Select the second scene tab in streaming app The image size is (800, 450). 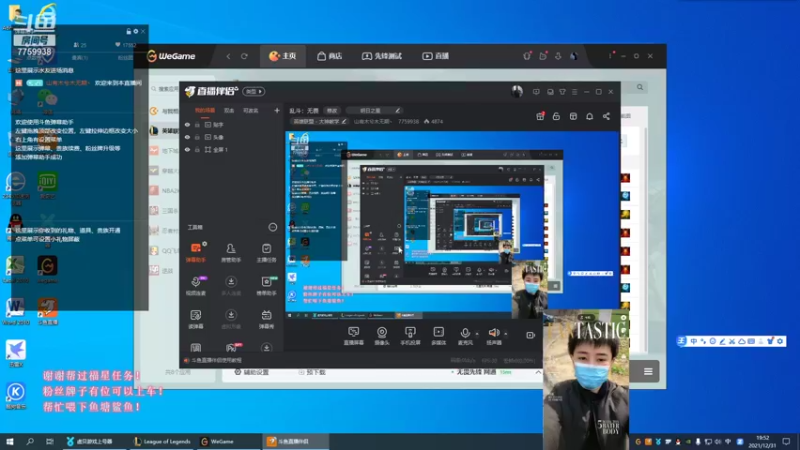coord(229,110)
